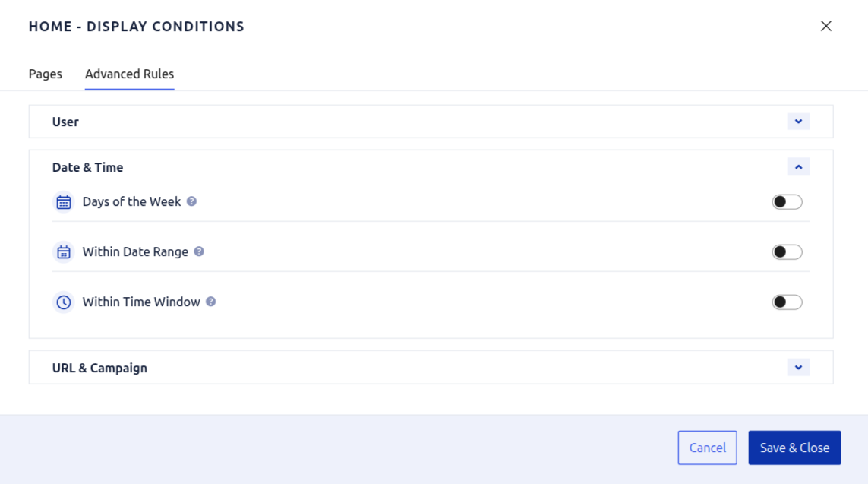
Task: Expand the User section chevron
Action: [x=798, y=122]
